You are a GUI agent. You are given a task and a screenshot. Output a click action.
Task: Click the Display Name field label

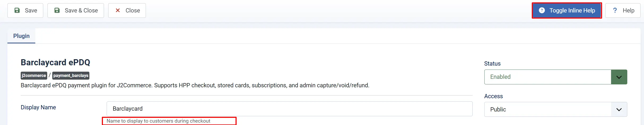tap(38, 107)
